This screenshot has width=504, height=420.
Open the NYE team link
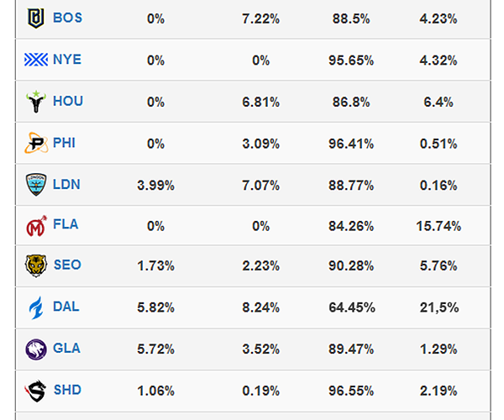pos(67,60)
